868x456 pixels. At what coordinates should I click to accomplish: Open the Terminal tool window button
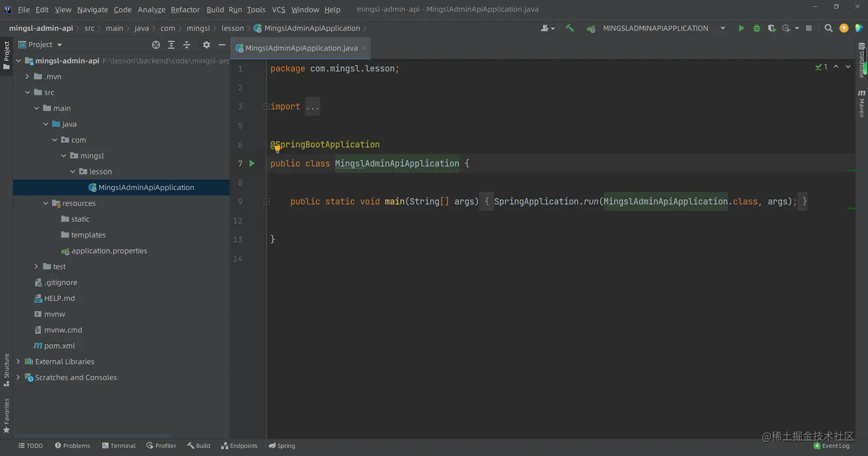119,446
